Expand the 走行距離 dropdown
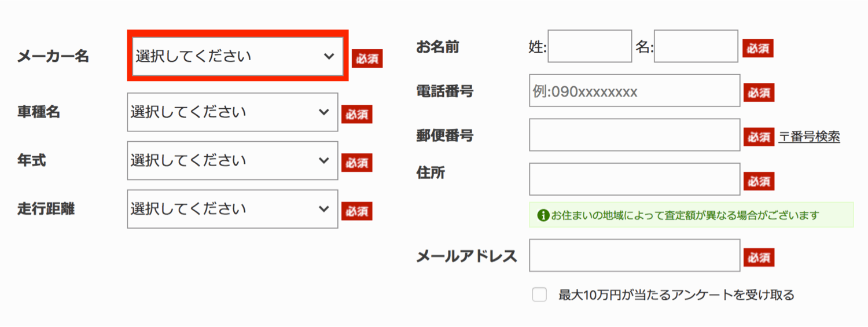This screenshot has width=868, height=327. 232,209
